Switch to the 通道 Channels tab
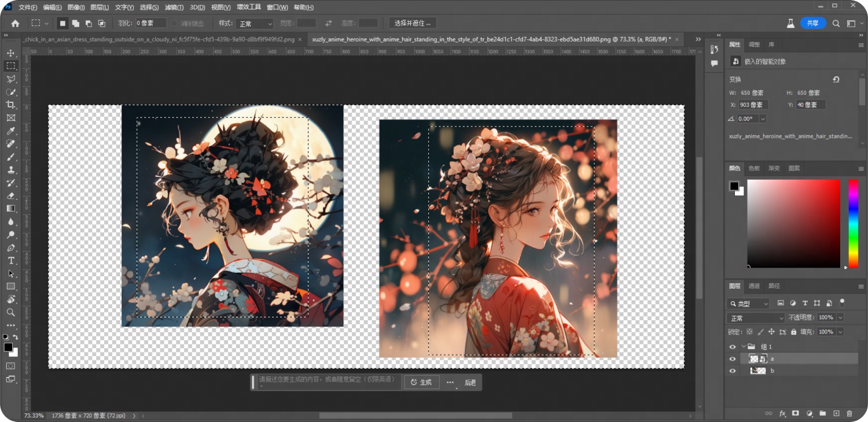The width and height of the screenshot is (868, 422). [754, 286]
